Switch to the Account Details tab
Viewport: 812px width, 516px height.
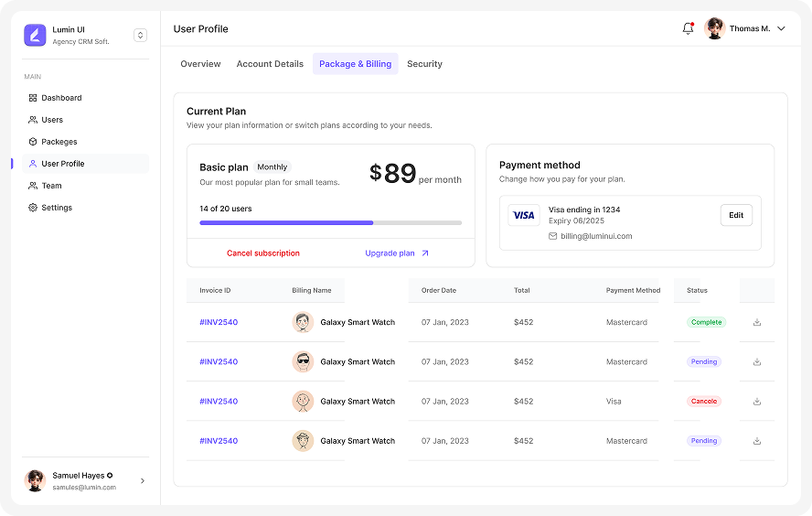(270, 64)
